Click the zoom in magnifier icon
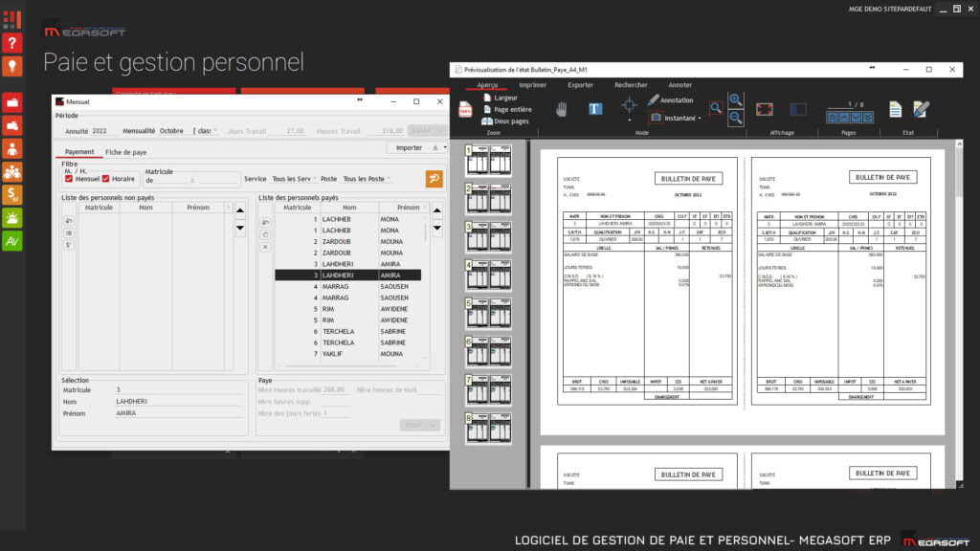This screenshot has height=551, width=980. pyautogui.click(x=736, y=100)
